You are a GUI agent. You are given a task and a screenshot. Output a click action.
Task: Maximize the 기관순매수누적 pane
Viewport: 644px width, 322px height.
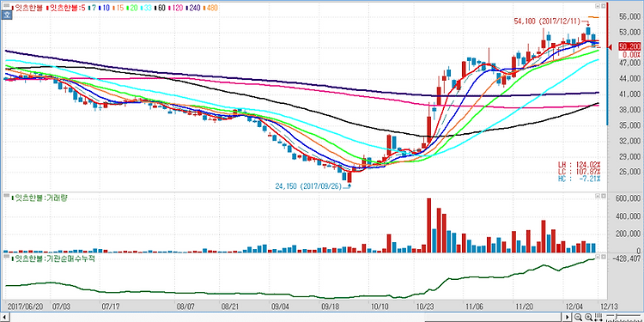[x=603, y=257]
